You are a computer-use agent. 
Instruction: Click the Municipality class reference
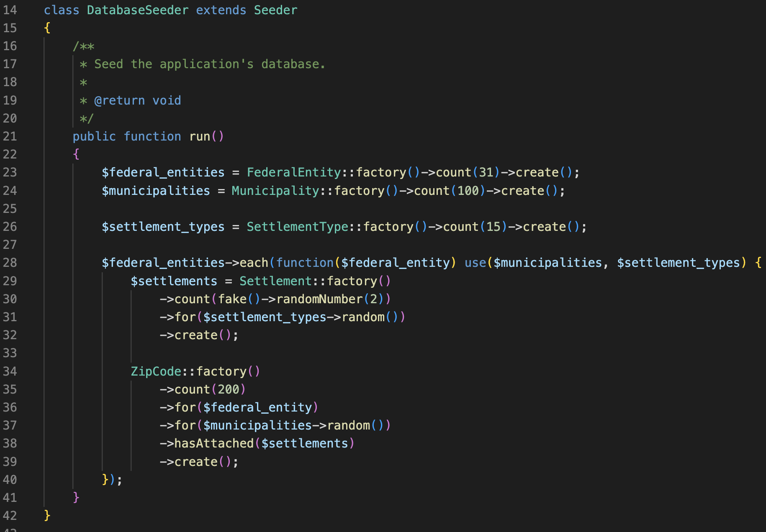276,191
